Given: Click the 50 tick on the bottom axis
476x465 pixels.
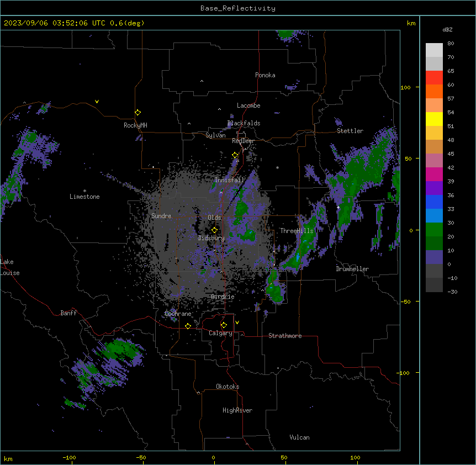Looking at the screenshot, I should click(x=284, y=458).
